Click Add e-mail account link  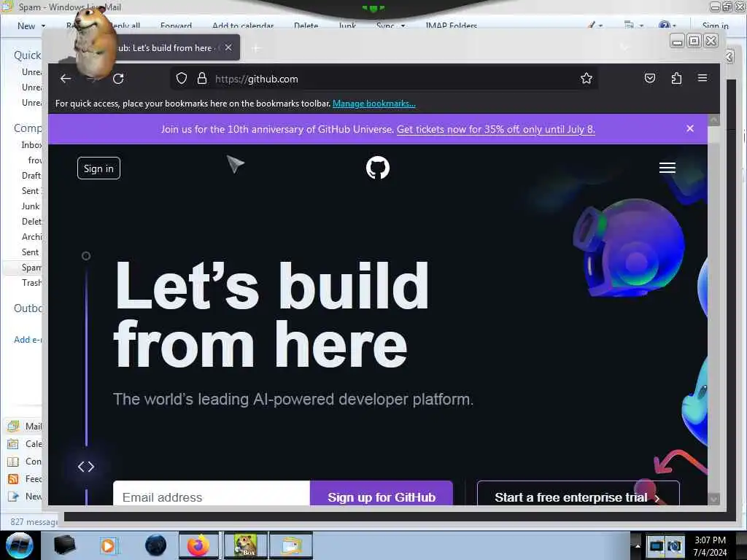28,340
